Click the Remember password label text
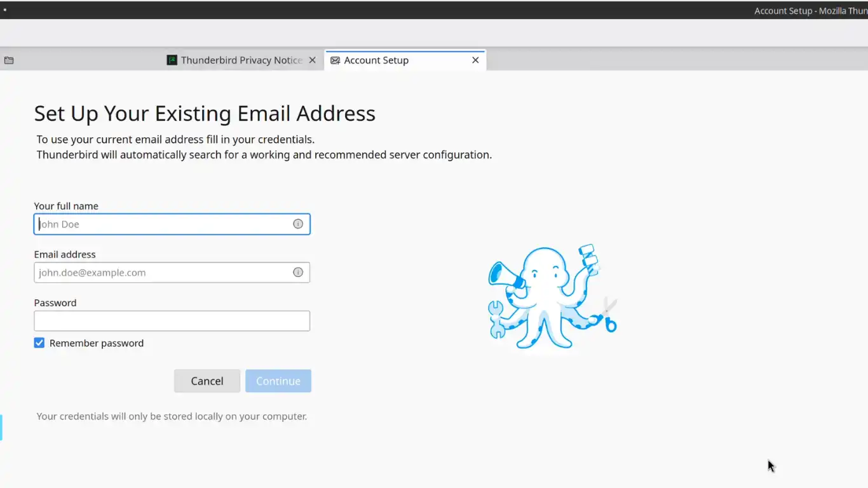This screenshot has width=868, height=488. (x=97, y=343)
